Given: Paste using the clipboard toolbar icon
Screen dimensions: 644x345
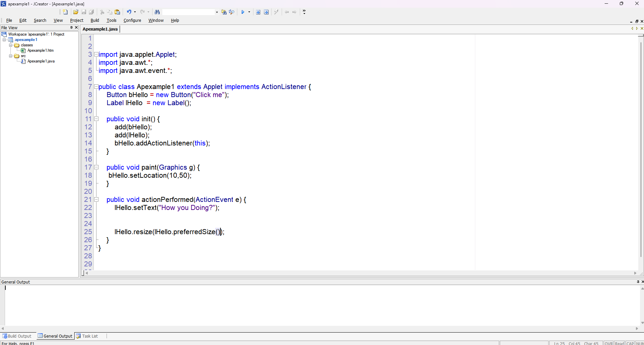Looking at the screenshot, I should coord(117,12).
